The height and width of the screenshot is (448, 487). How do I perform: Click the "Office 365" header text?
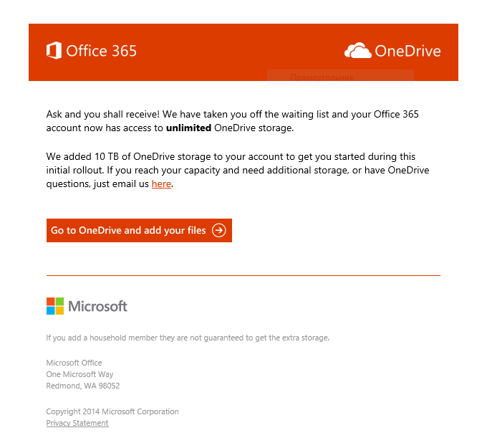101,51
